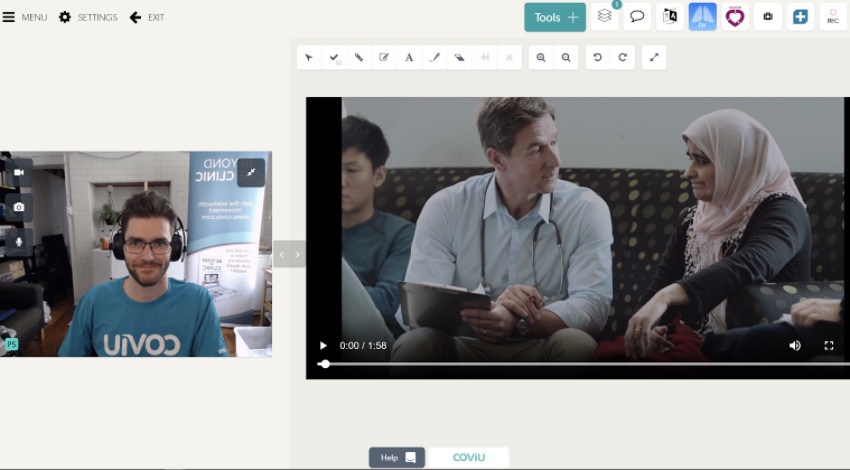
Task: Collapse the panel with left chevron
Action: pyautogui.click(x=282, y=254)
